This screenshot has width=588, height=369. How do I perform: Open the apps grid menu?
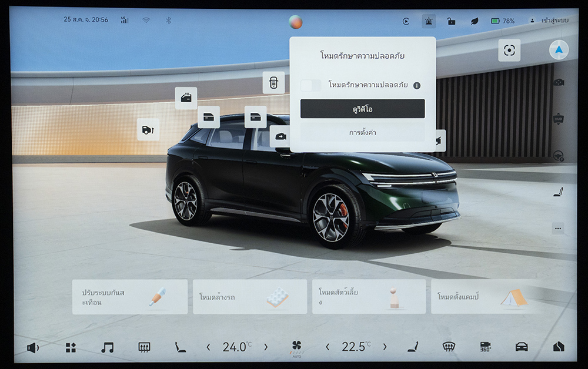(x=71, y=347)
